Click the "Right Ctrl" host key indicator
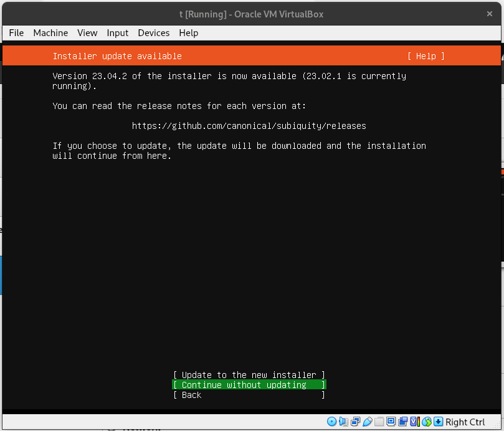 click(465, 422)
